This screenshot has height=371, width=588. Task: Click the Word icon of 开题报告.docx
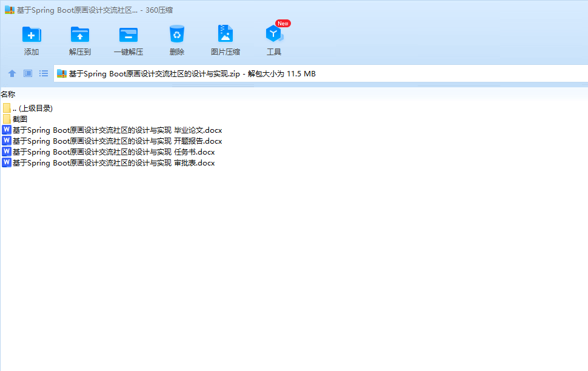(x=7, y=141)
